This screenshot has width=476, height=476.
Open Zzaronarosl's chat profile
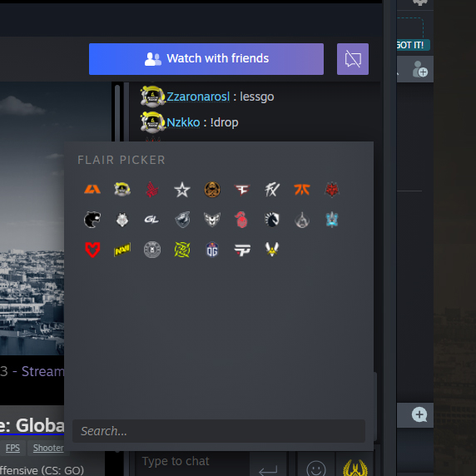pos(198,97)
